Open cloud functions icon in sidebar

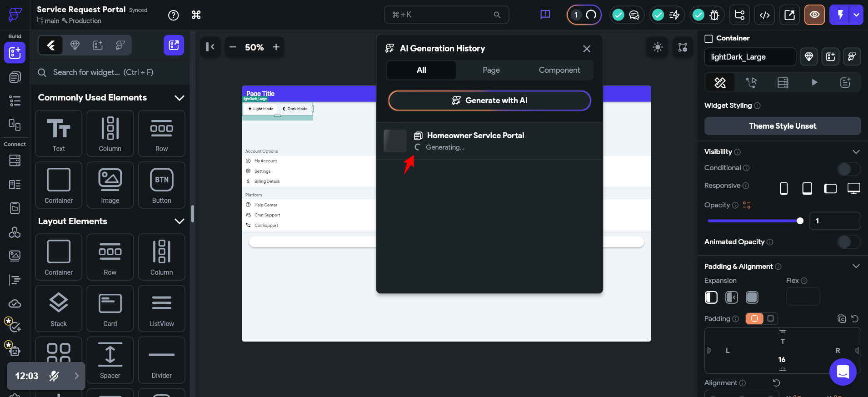15,304
